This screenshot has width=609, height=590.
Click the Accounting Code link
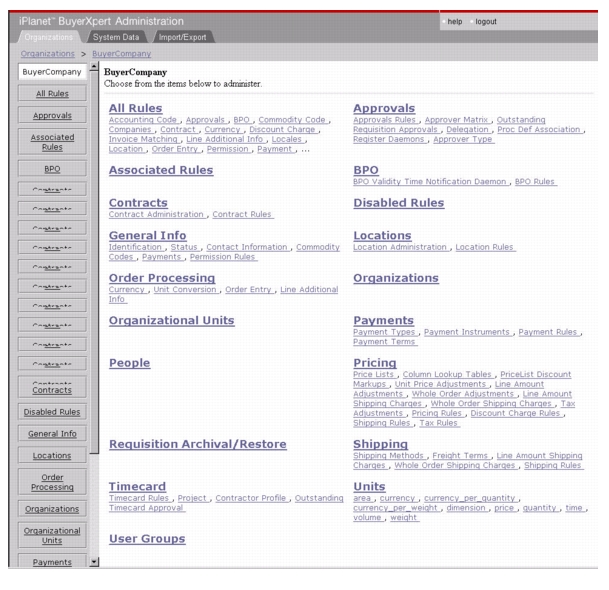[x=143, y=120]
